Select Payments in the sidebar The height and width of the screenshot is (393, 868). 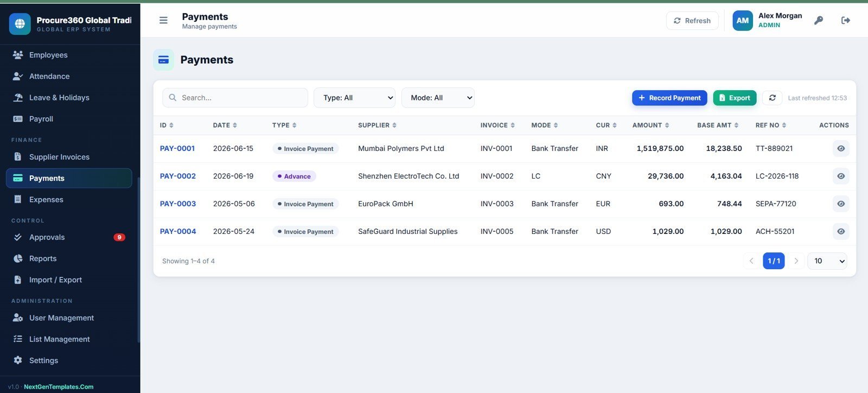coord(69,178)
